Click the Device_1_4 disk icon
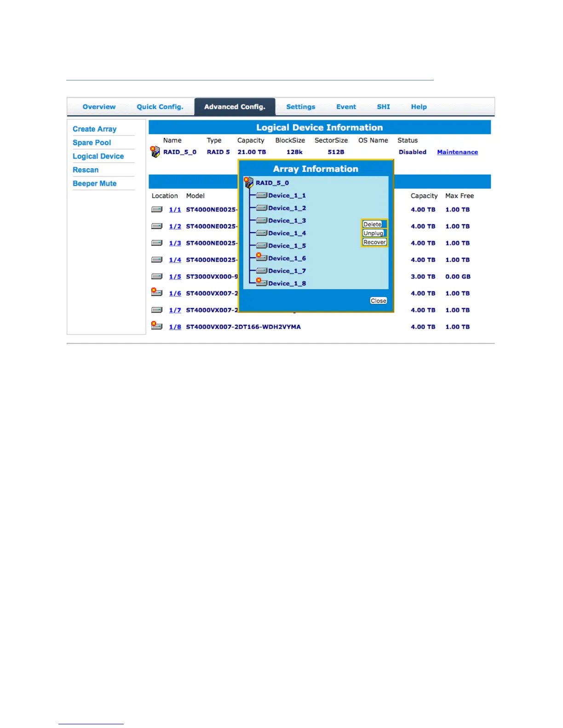 click(x=262, y=233)
